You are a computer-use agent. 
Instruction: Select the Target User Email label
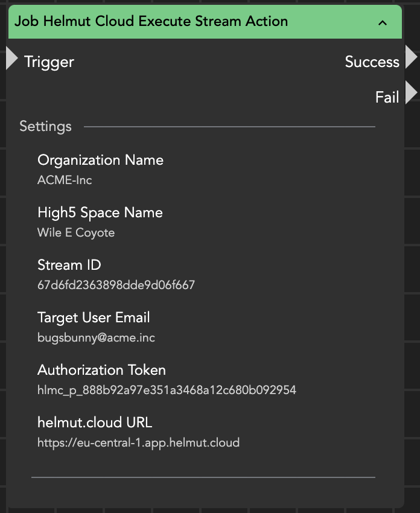(94, 317)
